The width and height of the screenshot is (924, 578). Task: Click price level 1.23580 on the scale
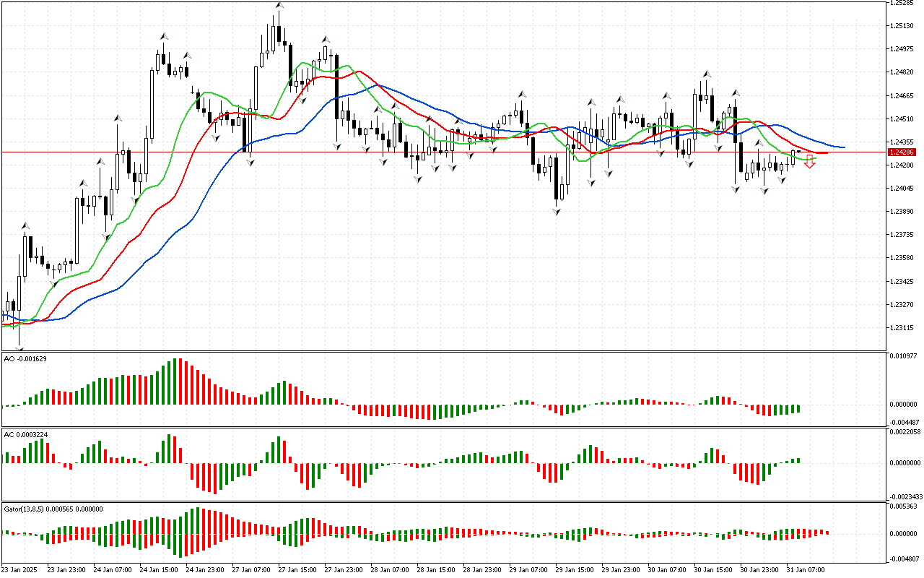[x=903, y=258]
